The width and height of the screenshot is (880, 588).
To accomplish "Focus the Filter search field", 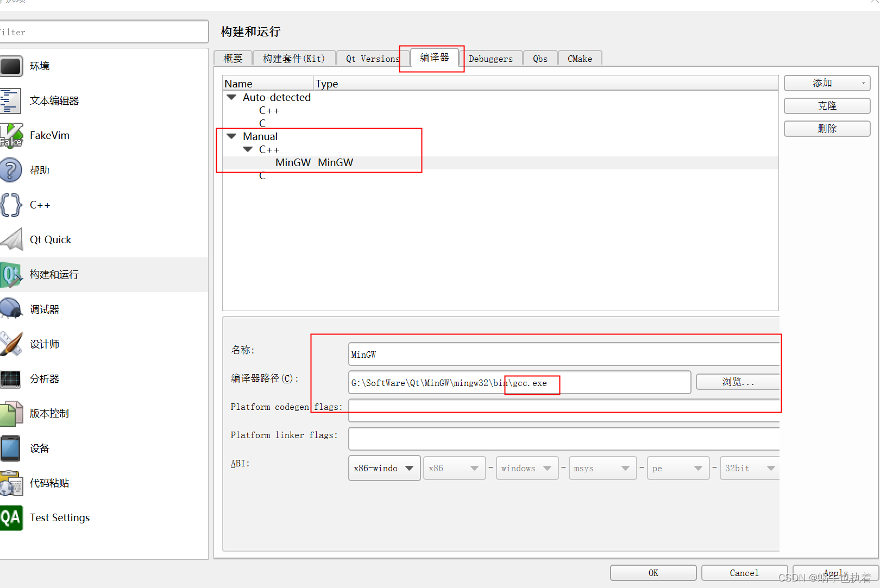I will click(x=103, y=32).
